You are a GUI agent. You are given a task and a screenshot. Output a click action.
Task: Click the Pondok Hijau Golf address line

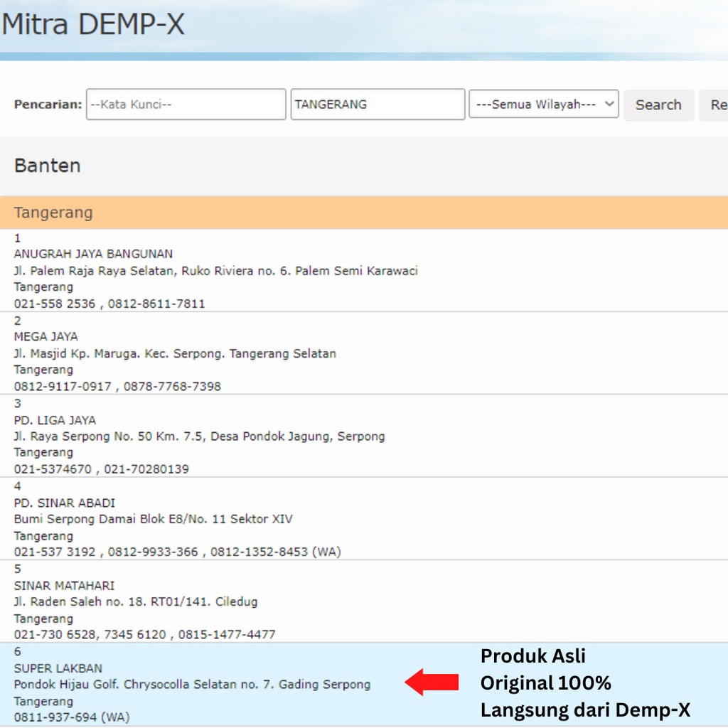pyautogui.click(x=192, y=685)
